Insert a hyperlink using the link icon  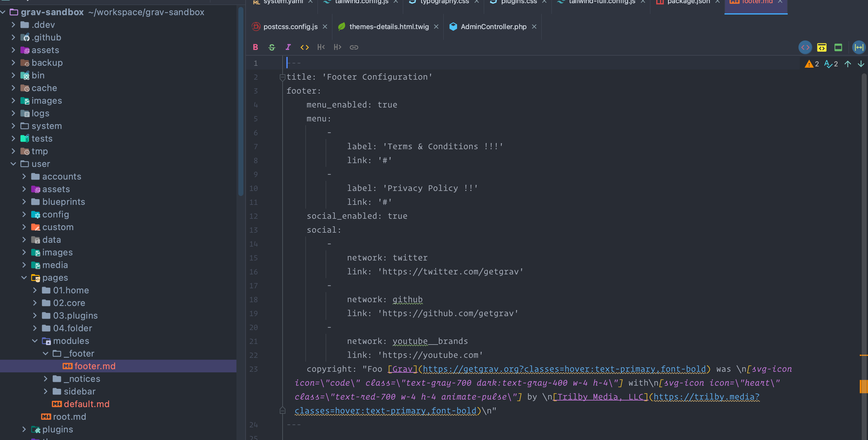pos(354,47)
